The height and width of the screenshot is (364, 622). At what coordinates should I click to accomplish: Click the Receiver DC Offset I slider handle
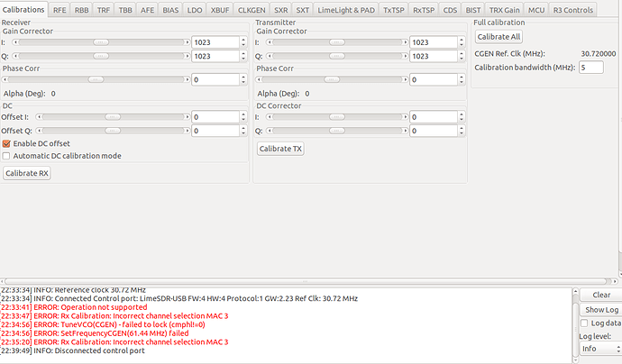tap(113, 116)
